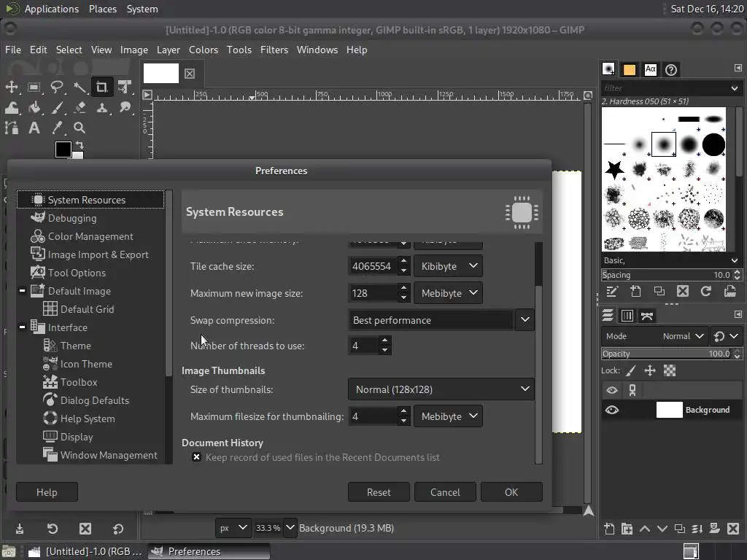
Task: Select the Eraser tool
Action: 80,108
